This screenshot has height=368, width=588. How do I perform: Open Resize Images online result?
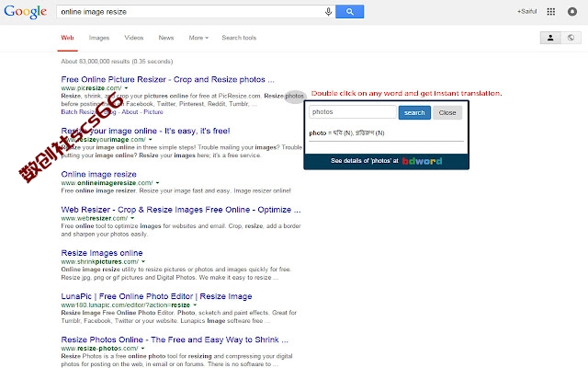click(x=102, y=253)
